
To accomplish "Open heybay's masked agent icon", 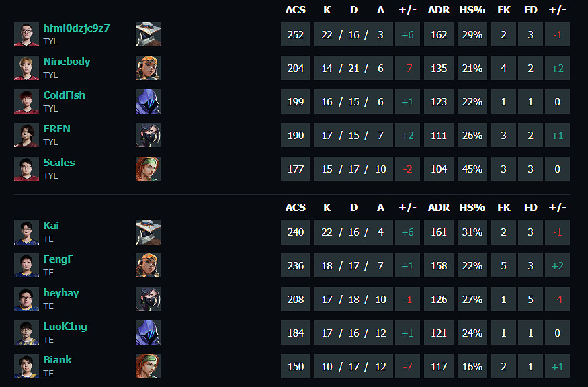I will tap(148, 299).
